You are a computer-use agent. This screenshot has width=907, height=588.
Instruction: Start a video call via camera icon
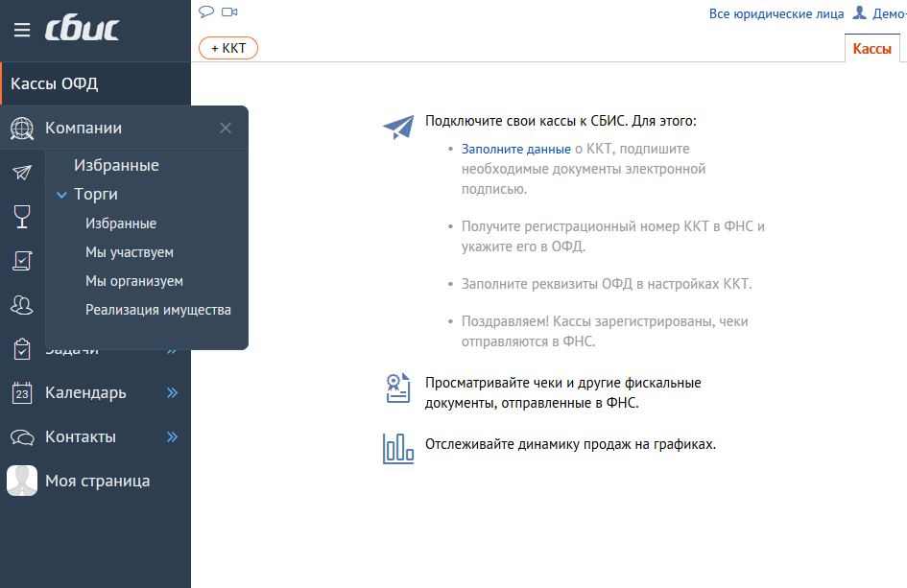pos(229,12)
